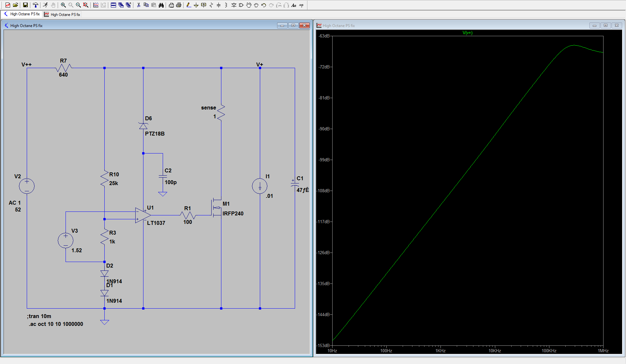Select the Move open-hand tool
Screen dimensions: 626x364
249,5
